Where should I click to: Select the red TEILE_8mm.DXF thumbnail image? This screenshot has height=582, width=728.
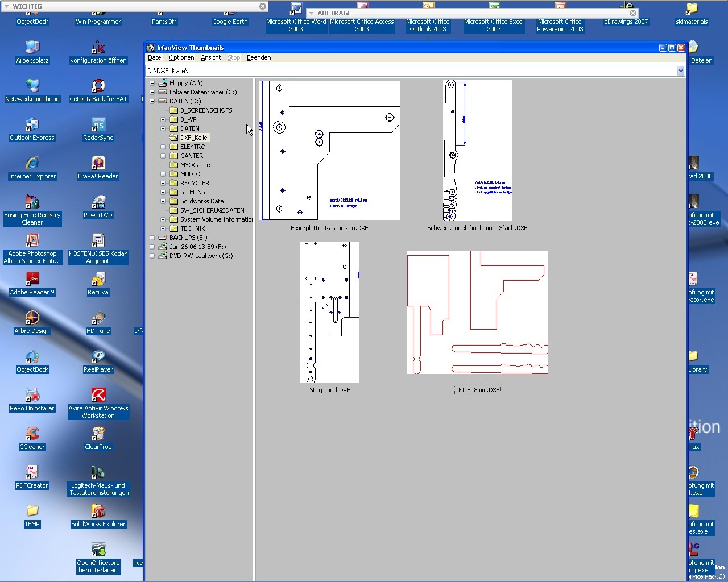[478, 313]
